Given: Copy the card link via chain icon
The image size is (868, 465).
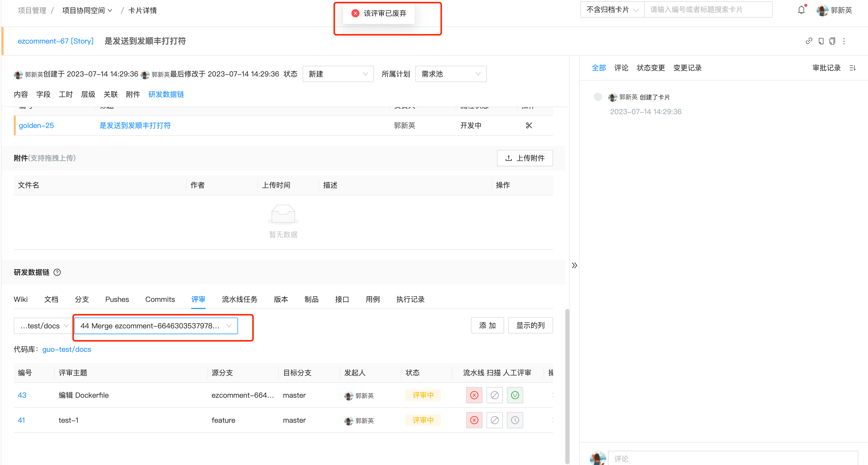Looking at the screenshot, I should (x=809, y=41).
